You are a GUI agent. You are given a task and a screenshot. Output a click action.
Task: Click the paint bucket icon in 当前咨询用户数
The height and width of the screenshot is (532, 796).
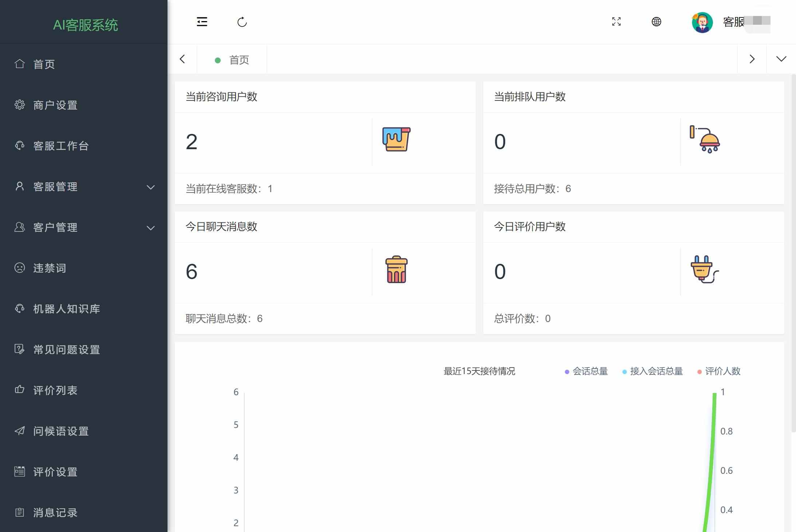(x=396, y=139)
